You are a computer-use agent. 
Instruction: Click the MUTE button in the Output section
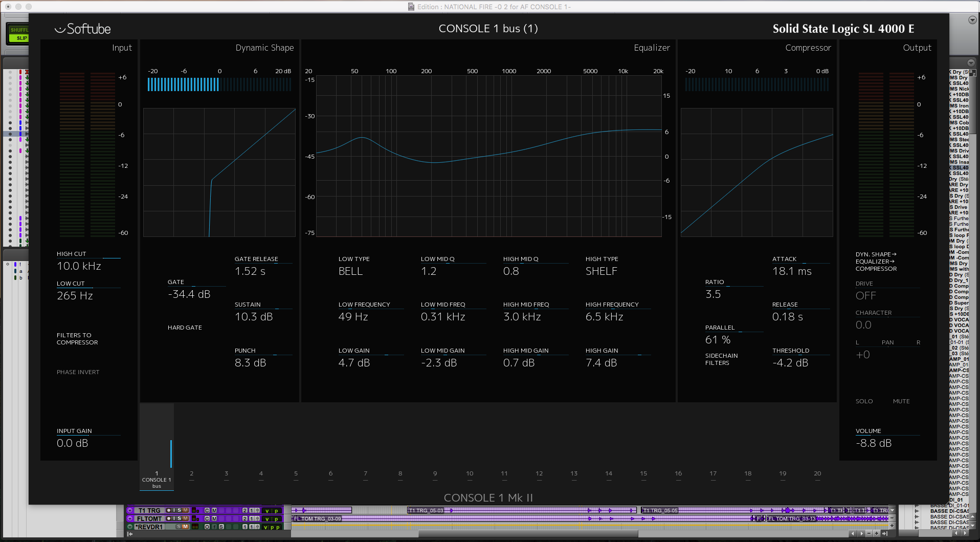(x=901, y=401)
